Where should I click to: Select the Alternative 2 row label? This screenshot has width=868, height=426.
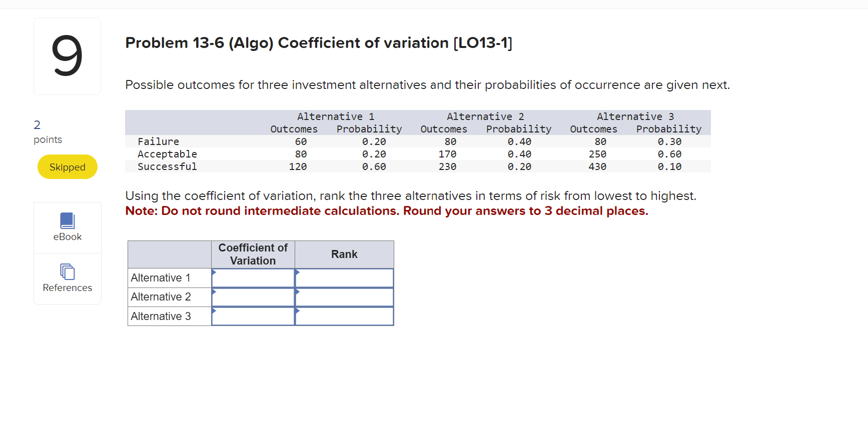(x=161, y=296)
